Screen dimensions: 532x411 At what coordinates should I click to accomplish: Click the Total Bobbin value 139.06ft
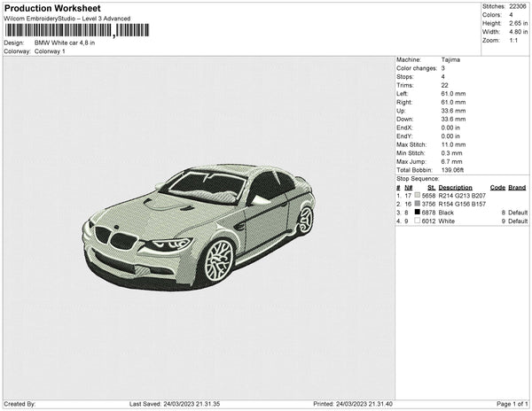[454, 168]
